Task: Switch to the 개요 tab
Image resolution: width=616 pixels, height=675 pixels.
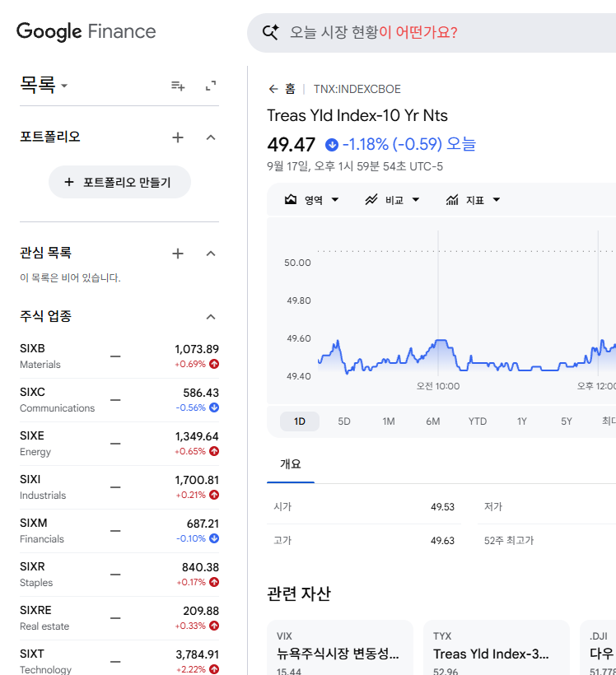Action: [x=291, y=464]
